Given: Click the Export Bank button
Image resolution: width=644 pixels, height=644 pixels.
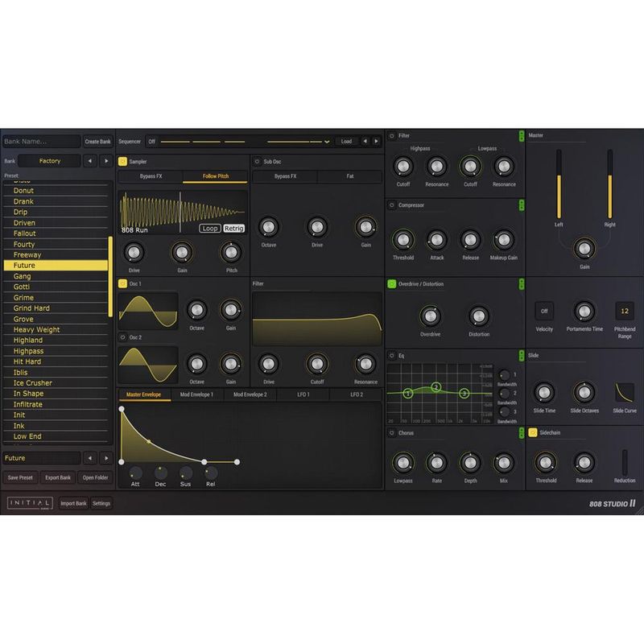Looking at the screenshot, I should 58,477.
